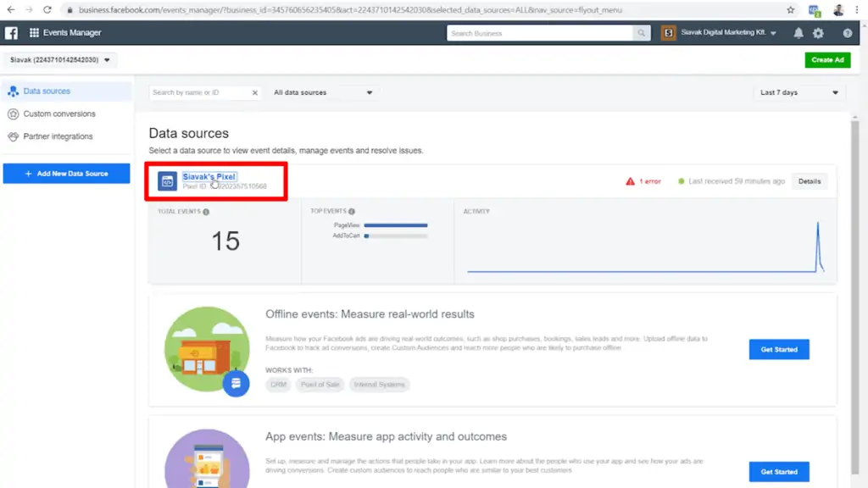
Task: Open notifications bell icon
Action: pos(798,33)
